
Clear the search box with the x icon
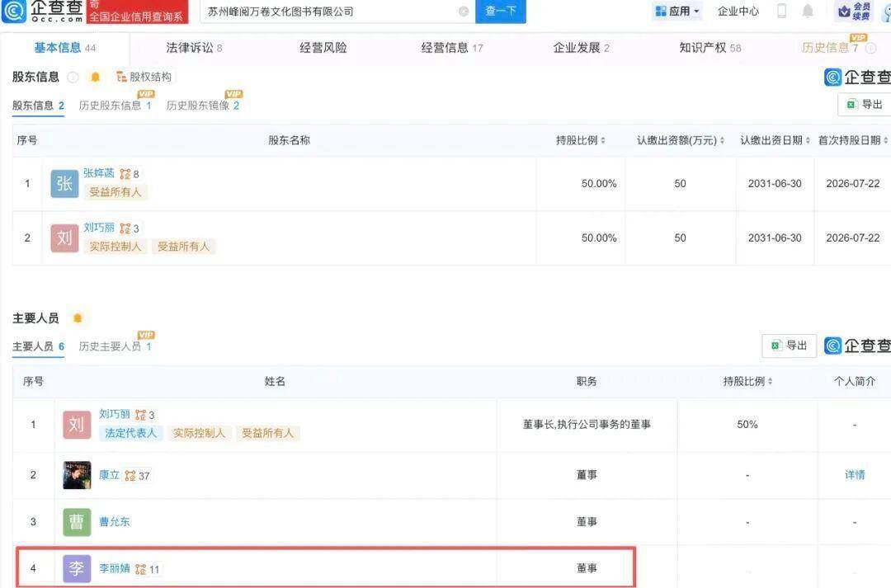click(464, 12)
